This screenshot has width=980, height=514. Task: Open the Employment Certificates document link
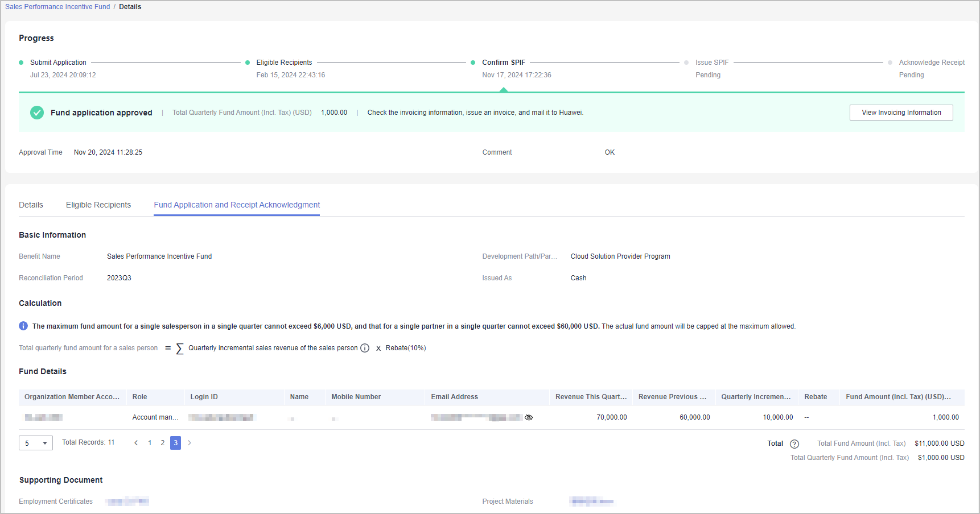click(x=127, y=501)
